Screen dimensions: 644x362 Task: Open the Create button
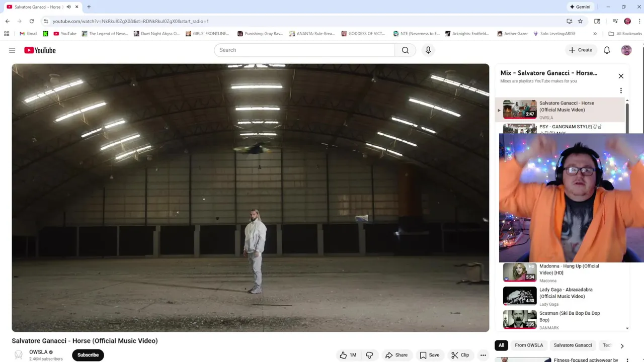coord(580,50)
